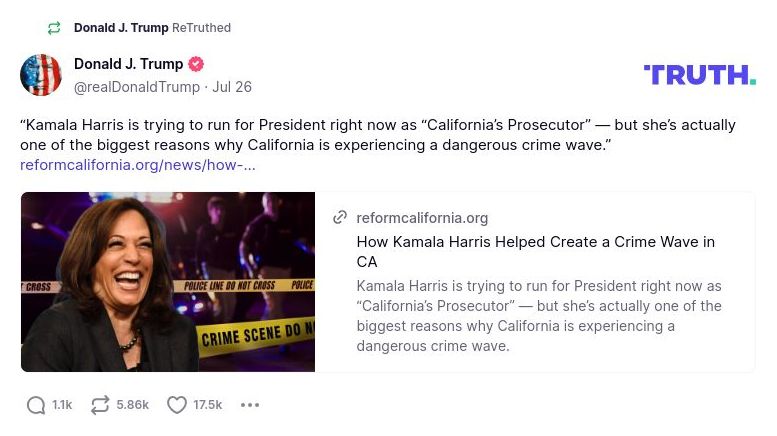Click the red verified badge
This screenshot has height=436, width=777.
(196, 64)
